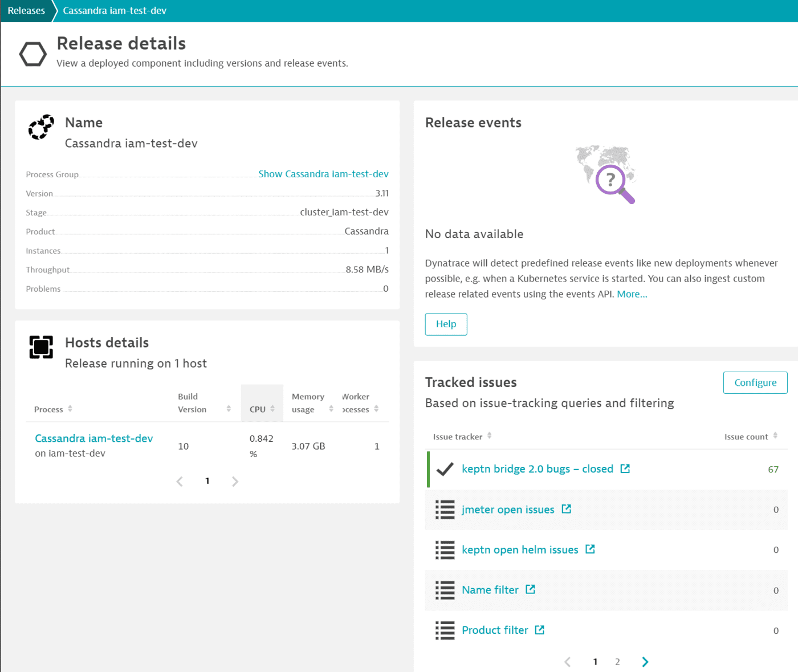
Task: Click the Help button under Release events
Action: [x=446, y=324]
